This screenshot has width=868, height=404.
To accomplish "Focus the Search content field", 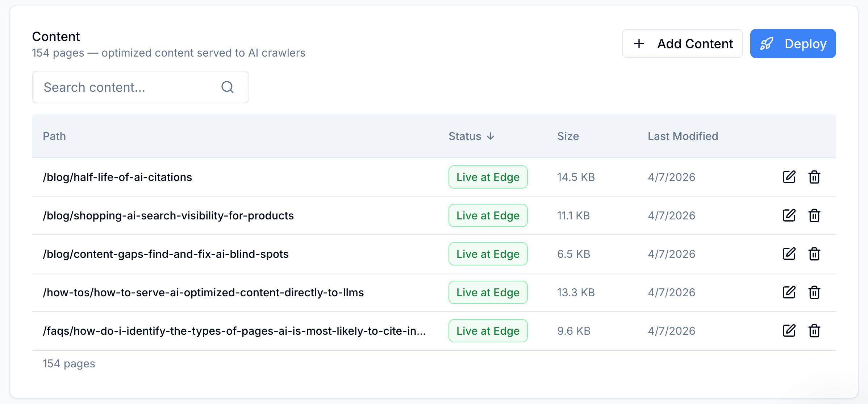I will (141, 87).
